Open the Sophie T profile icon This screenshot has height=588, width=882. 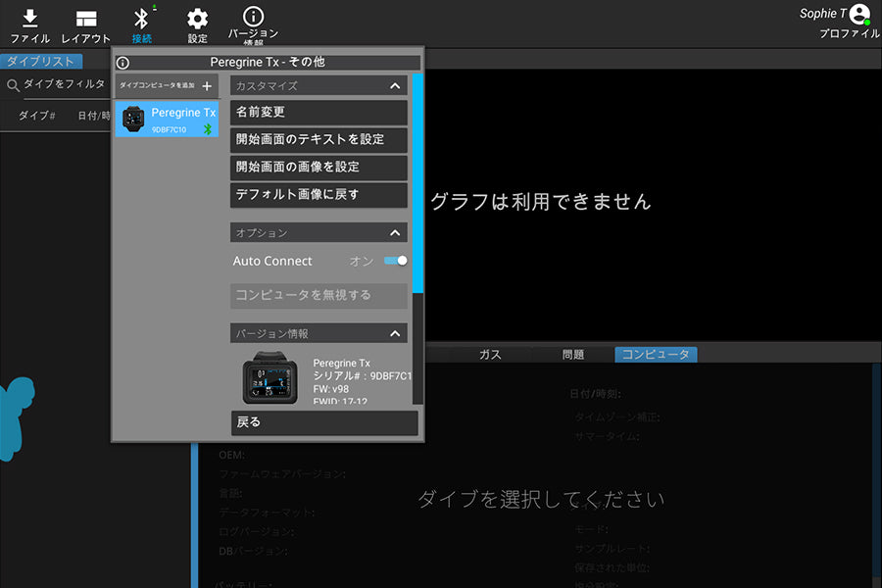pos(859,14)
